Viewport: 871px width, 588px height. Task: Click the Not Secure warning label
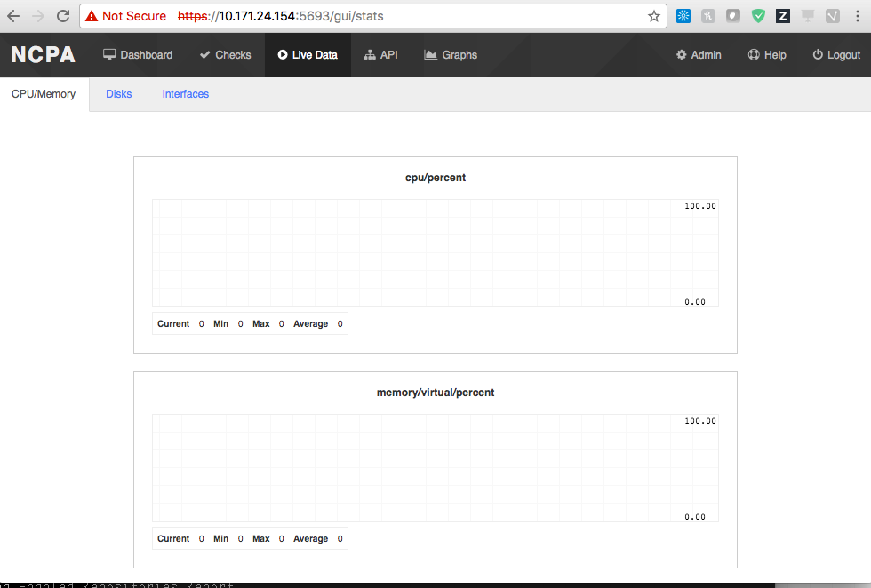coord(124,15)
